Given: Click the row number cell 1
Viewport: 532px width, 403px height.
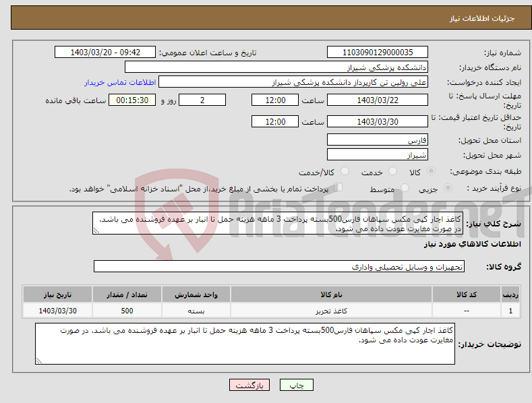Looking at the screenshot, I should [510, 311].
